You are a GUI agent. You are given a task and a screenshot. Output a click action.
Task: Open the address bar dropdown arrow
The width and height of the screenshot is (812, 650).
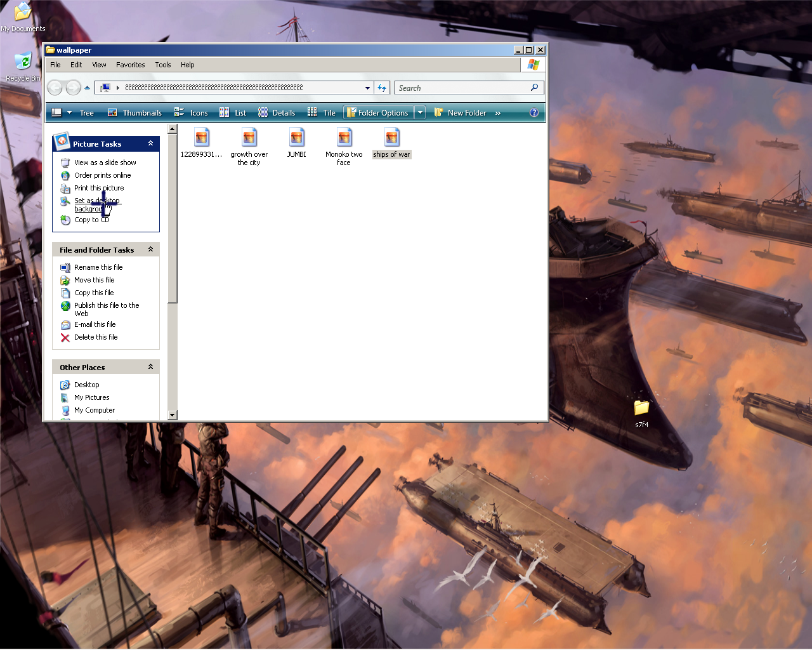pos(367,88)
